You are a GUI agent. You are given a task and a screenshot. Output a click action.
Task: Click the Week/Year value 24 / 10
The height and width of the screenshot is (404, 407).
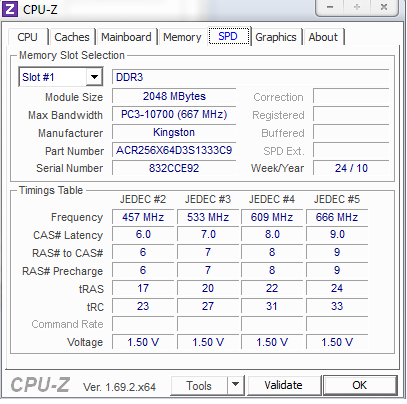351,168
